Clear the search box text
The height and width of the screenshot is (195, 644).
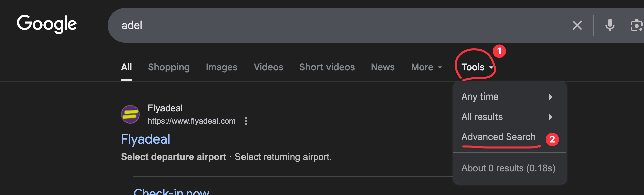pyautogui.click(x=577, y=25)
